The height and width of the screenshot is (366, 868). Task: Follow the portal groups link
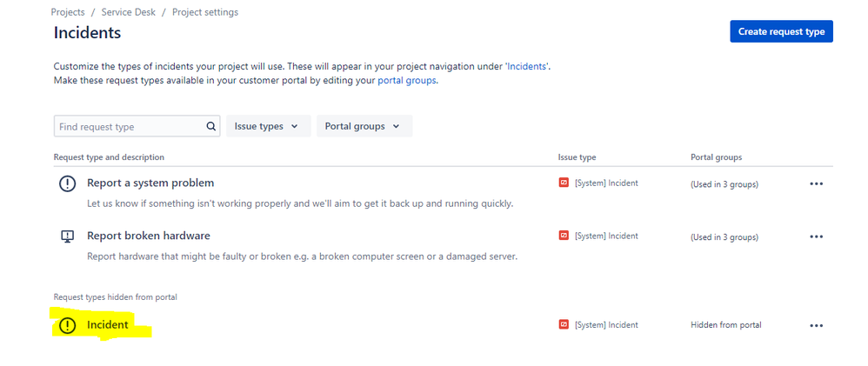tap(407, 80)
